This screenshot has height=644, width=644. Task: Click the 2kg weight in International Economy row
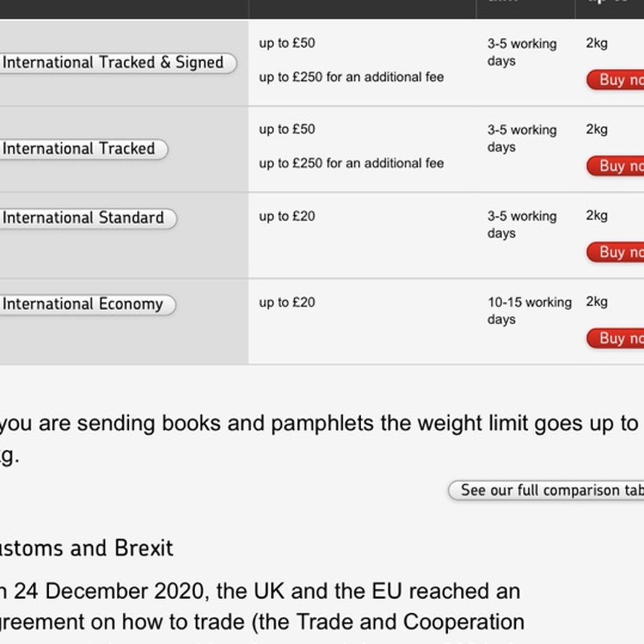tap(597, 301)
